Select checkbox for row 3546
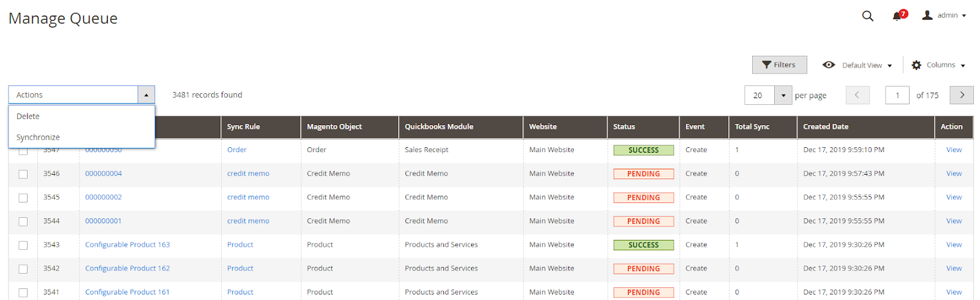 tap(23, 174)
